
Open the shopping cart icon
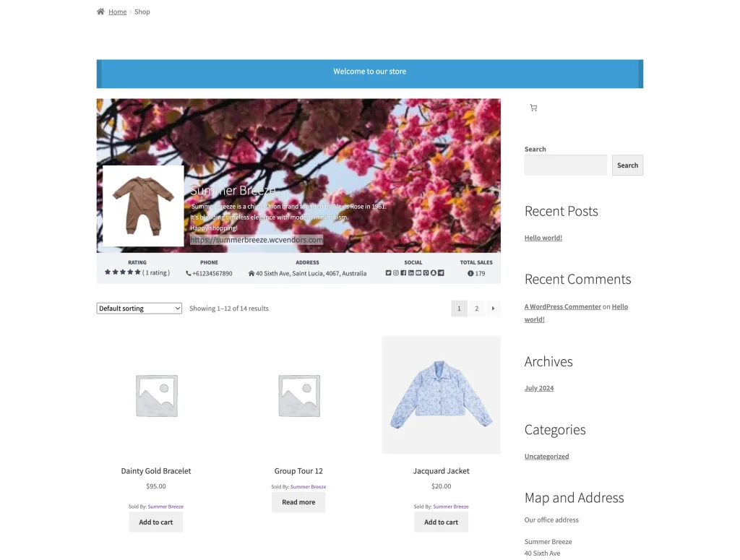click(534, 108)
